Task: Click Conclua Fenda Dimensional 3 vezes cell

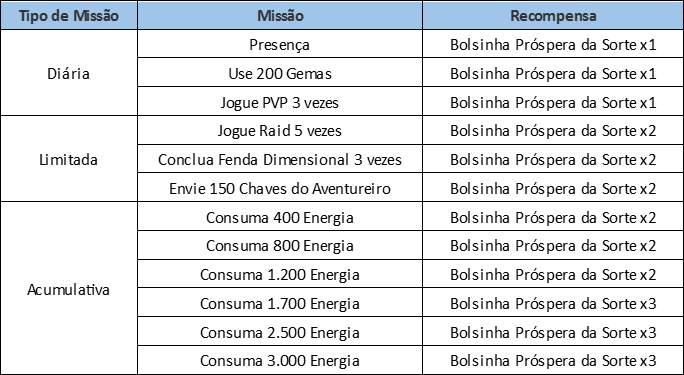Action: click(280, 159)
